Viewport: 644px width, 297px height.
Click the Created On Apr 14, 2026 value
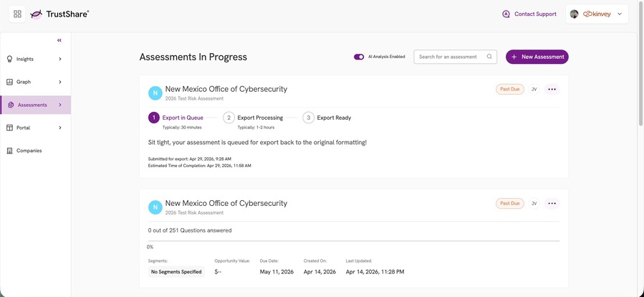pyautogui.click(x=319, y=272)
